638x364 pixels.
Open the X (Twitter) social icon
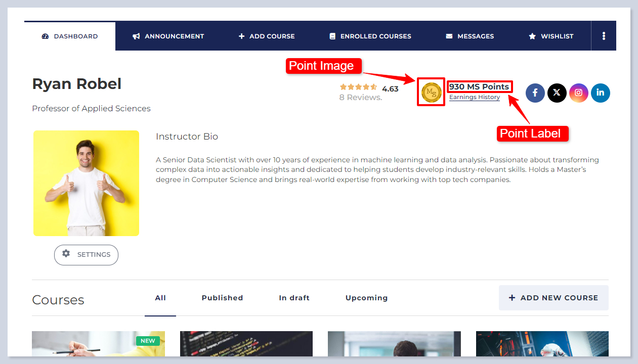(557, 93)
